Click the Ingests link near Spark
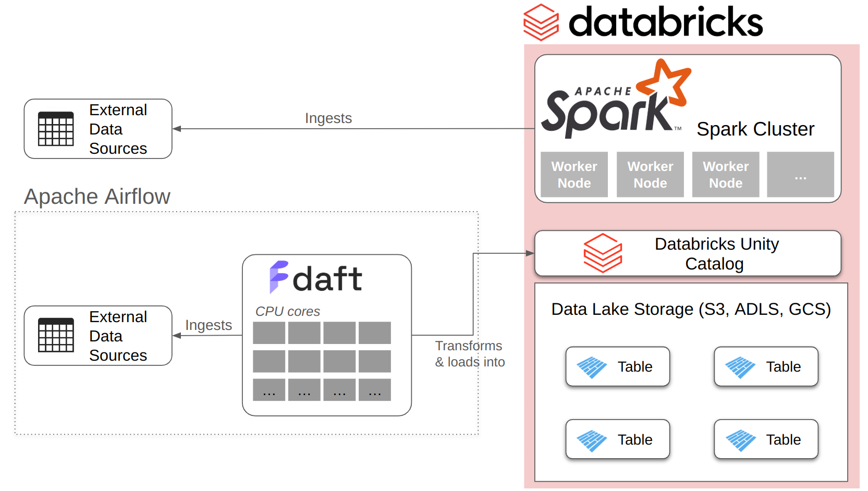The image size is (868, 491). (x=328, y=118)
